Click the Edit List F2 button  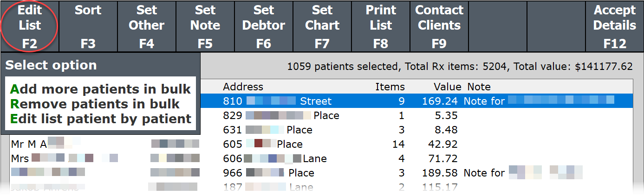(x=30, y=26)
